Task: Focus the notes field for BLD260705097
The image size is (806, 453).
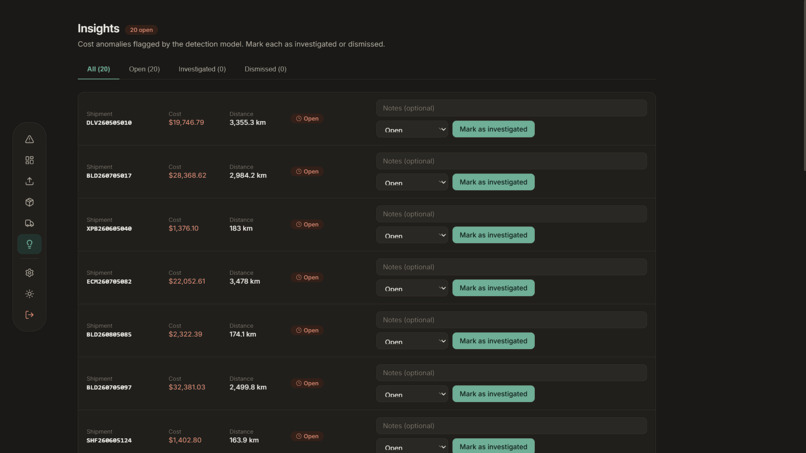Action: coord(511,373)
